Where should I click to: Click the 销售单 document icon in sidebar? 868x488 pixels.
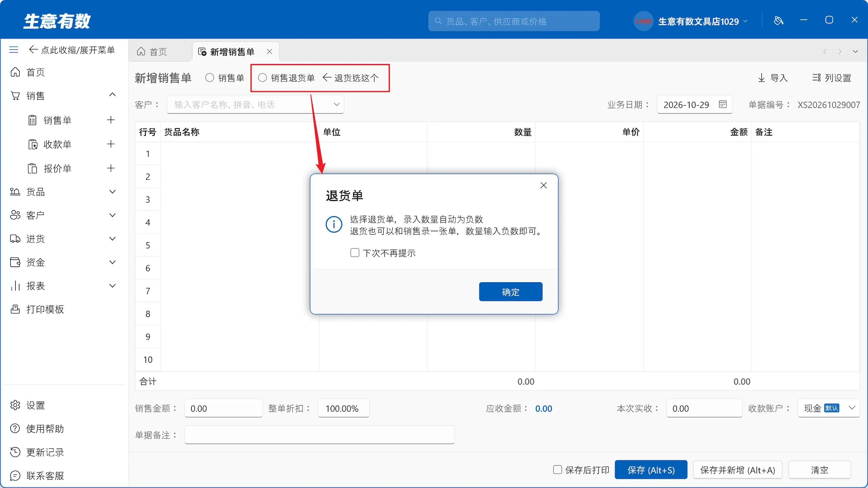tap(32, 120)
